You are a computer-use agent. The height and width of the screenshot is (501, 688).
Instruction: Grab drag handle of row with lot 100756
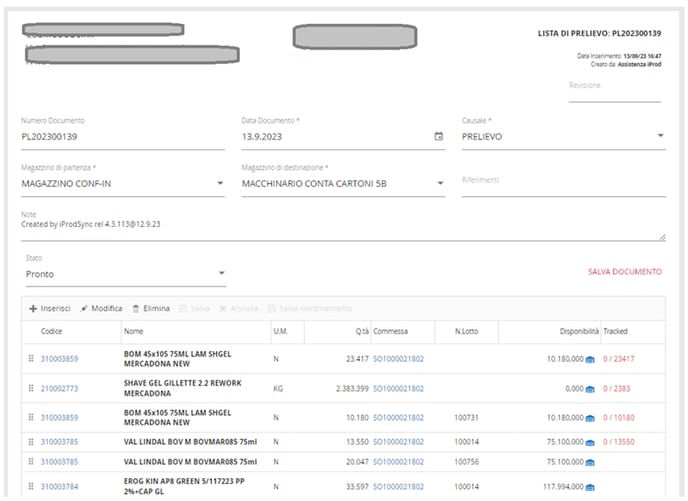(x=31, y=462)
